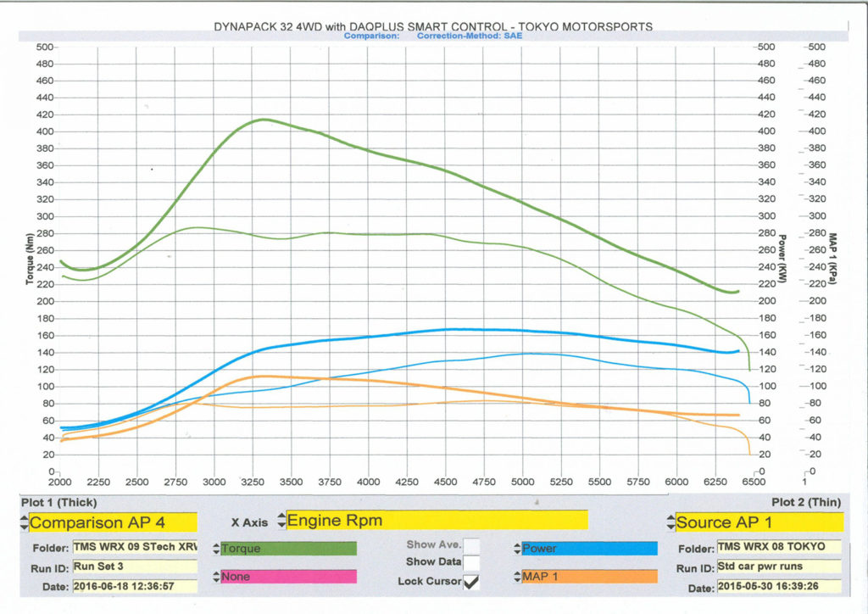Image resolution: width=868 pixels, height=614 pixels.
Task: Select the green Torque channel field
Action: 288,549
